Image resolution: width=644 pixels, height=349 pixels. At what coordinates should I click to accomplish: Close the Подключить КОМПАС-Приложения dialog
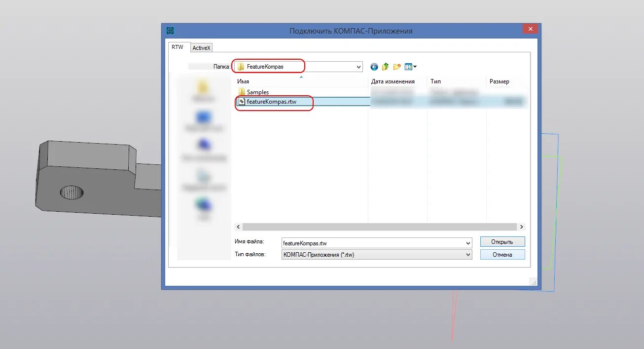530,29
